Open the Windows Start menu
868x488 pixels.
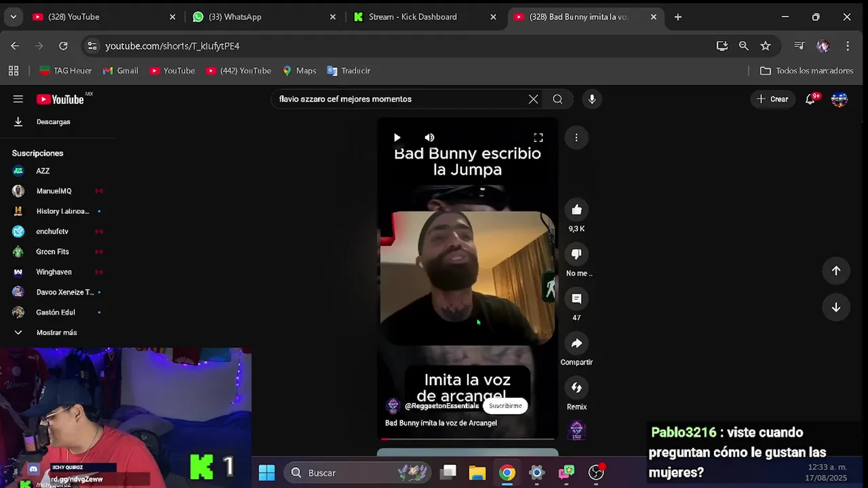(x=267, y=472)
